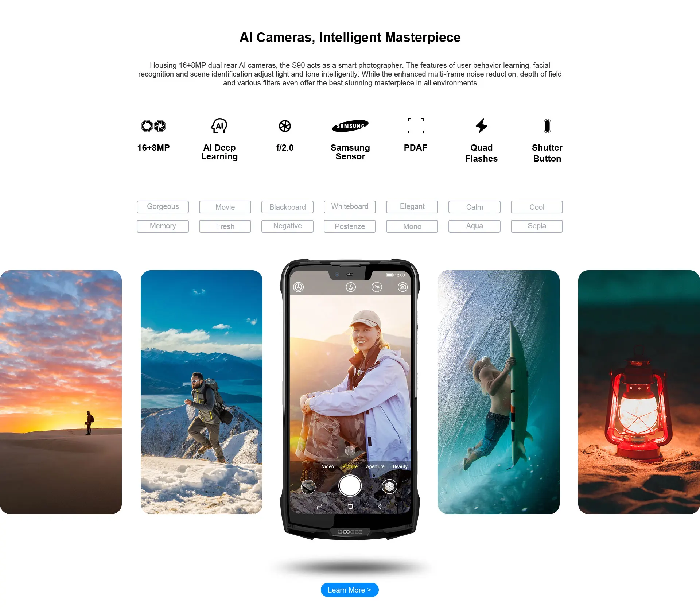Expand the Movie filter selection

coord(225,206)
